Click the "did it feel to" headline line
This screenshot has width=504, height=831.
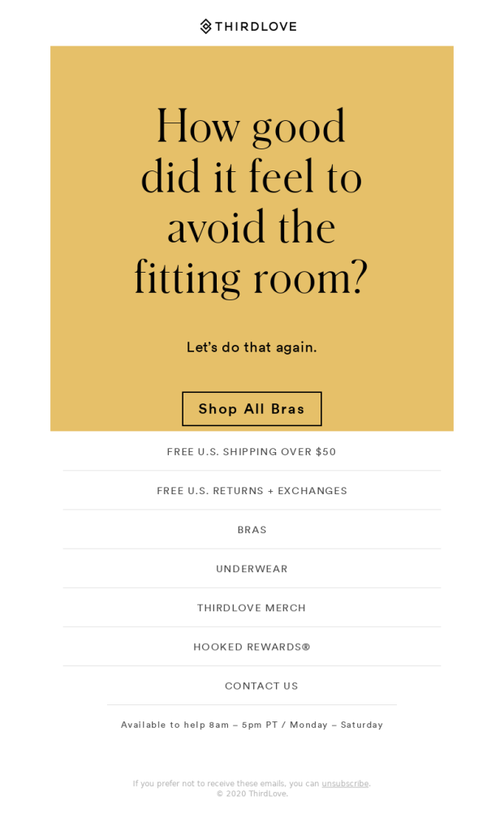pyautogui.click(x=252, y=179)
